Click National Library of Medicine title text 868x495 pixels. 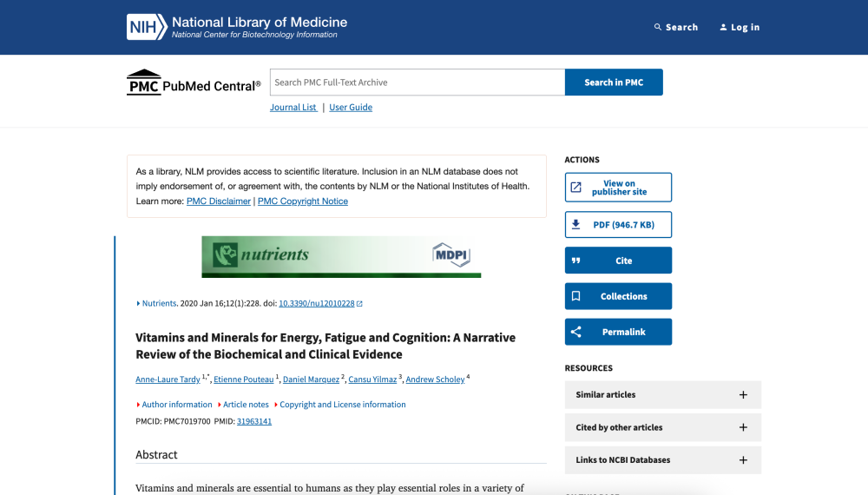click(260, 23)
